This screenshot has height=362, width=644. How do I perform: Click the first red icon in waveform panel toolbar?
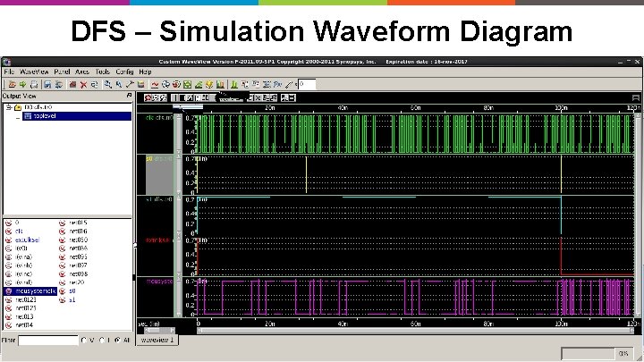click(x=148, y=97)
